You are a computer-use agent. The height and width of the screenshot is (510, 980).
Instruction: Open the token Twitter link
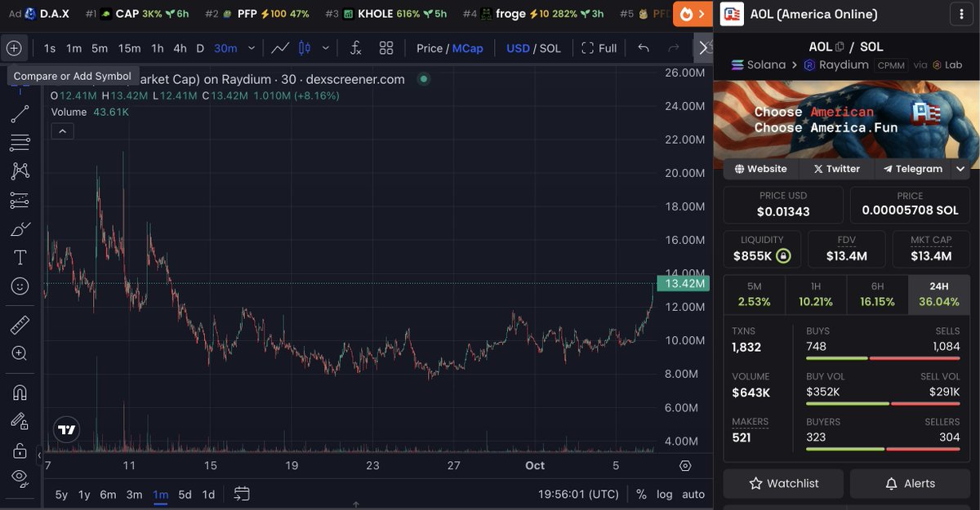point(836,169)
